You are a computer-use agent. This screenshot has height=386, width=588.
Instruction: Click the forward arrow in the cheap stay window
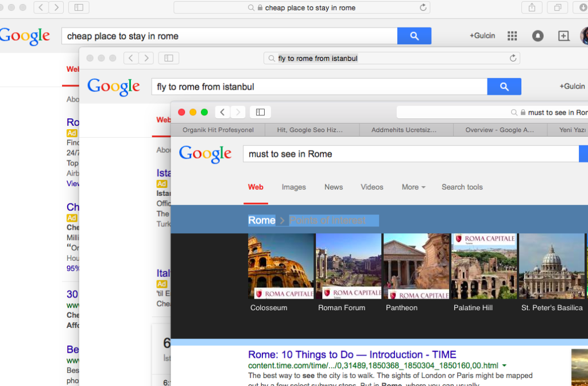(56, 7)
